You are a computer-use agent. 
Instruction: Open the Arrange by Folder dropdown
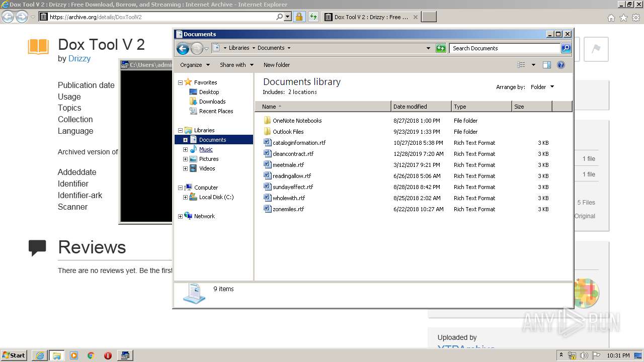click(542, 87)
